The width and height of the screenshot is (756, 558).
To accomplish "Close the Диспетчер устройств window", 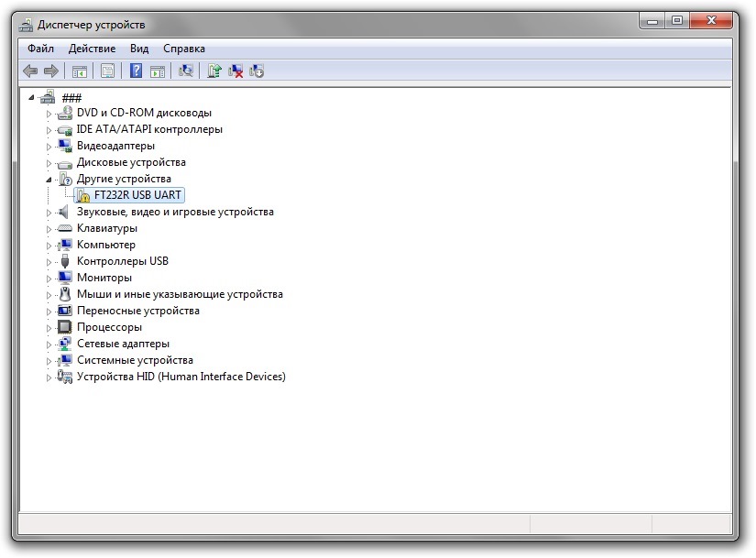I will [x=712, y=21].
